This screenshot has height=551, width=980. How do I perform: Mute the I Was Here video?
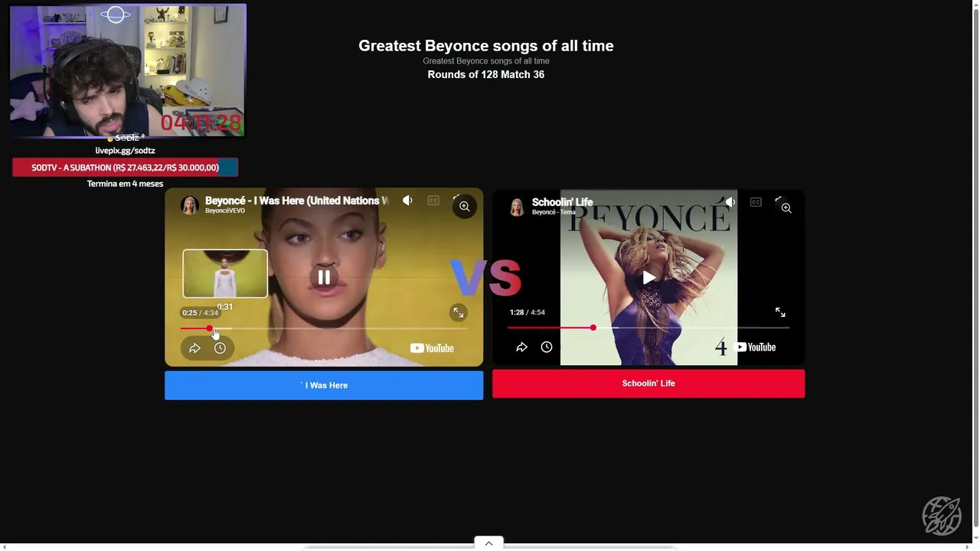(407, 201)
